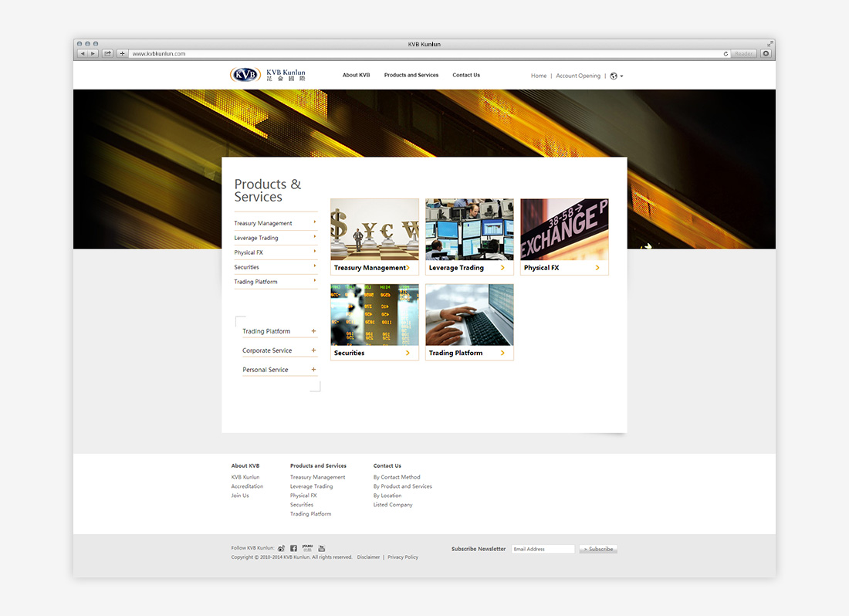This screenshot has height=616, width=849.
Task: Expand the Corporate Service section
Action: [x=313, y=350]
